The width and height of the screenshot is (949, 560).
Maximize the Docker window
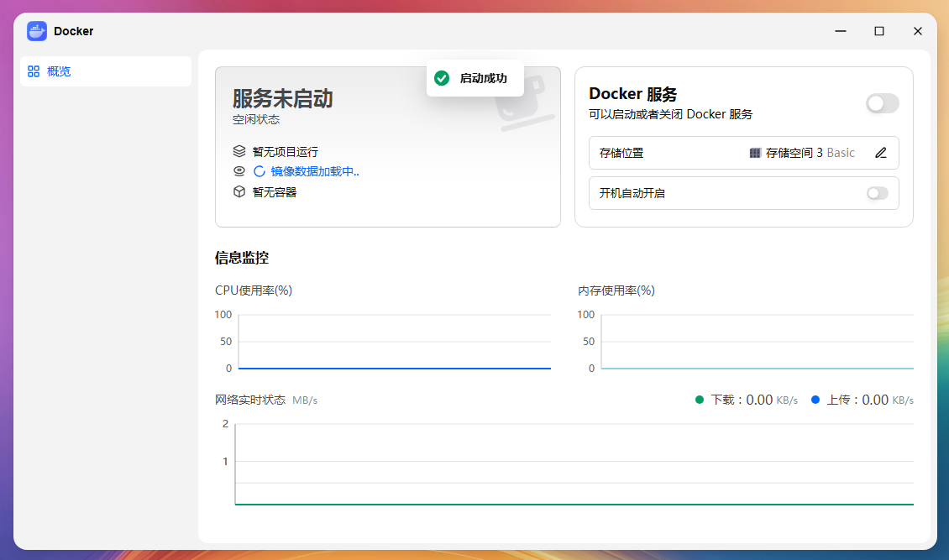pos(879,31)
